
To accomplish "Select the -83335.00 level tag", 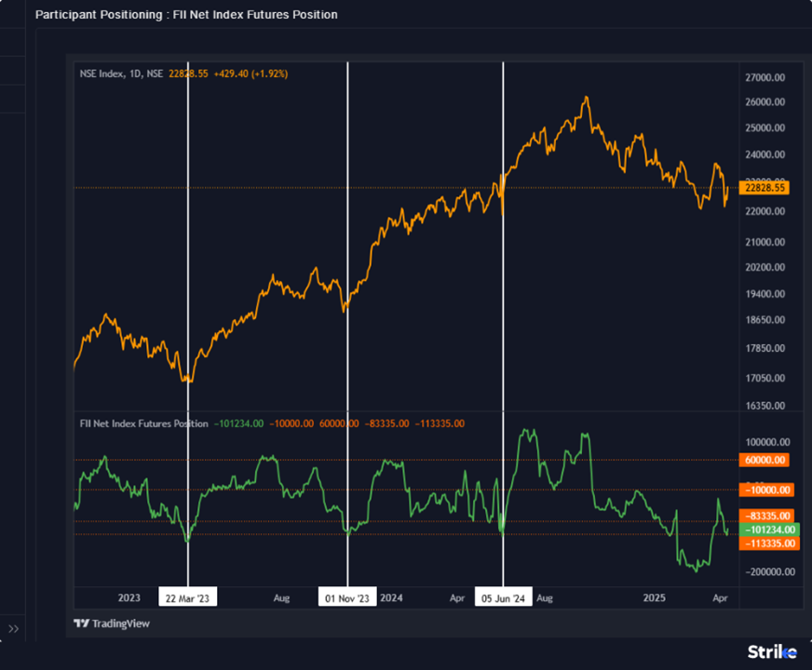I will 768,516.
